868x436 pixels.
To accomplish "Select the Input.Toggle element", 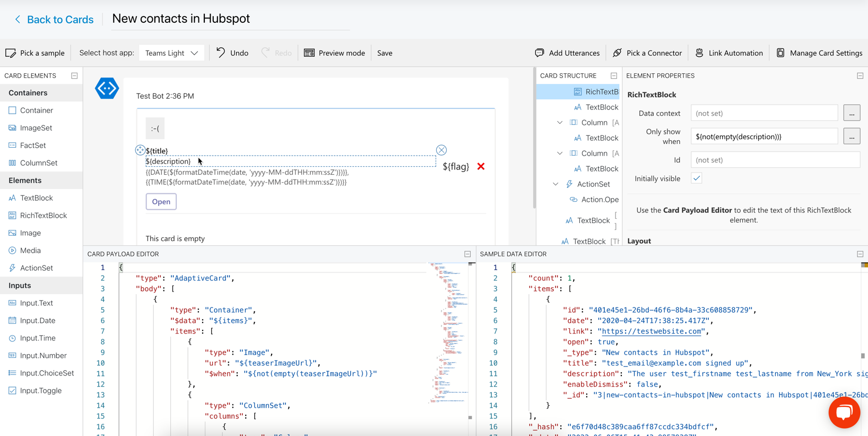I will [x=41, y=390].
